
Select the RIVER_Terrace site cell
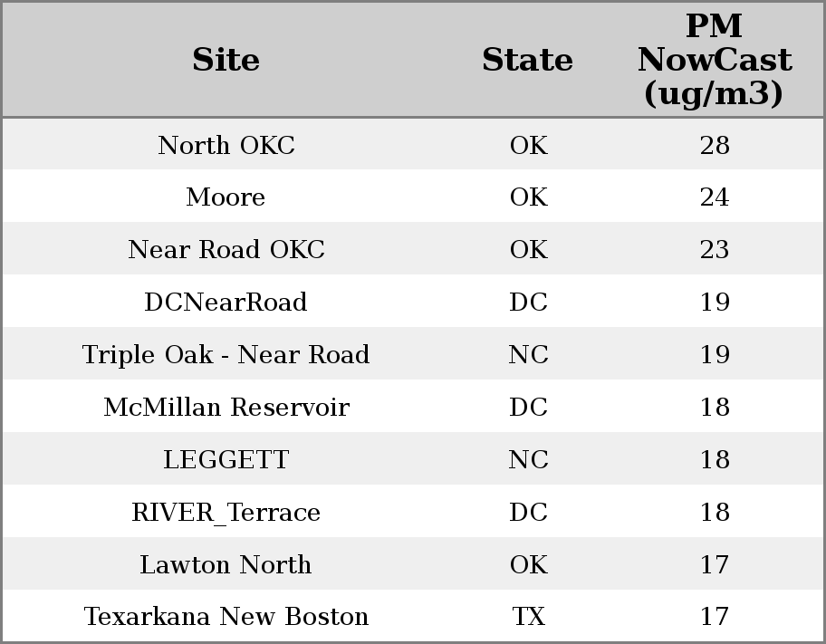coord(226,512)
